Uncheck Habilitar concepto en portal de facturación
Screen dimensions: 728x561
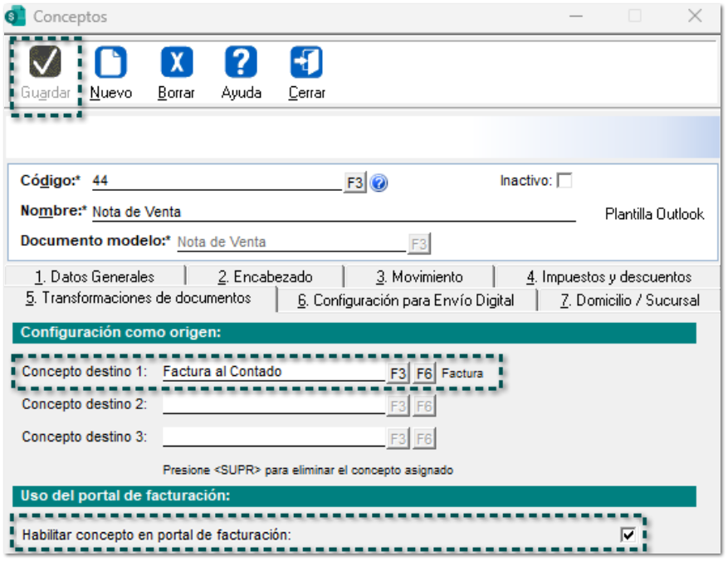628,535
